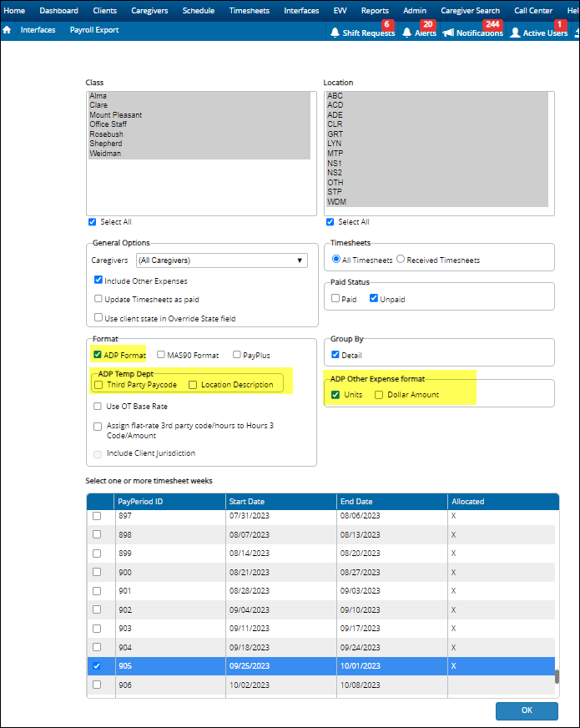580x728 pixels.
Task: Check Dollar Amount expense format
Action: (x=379, y=395)
